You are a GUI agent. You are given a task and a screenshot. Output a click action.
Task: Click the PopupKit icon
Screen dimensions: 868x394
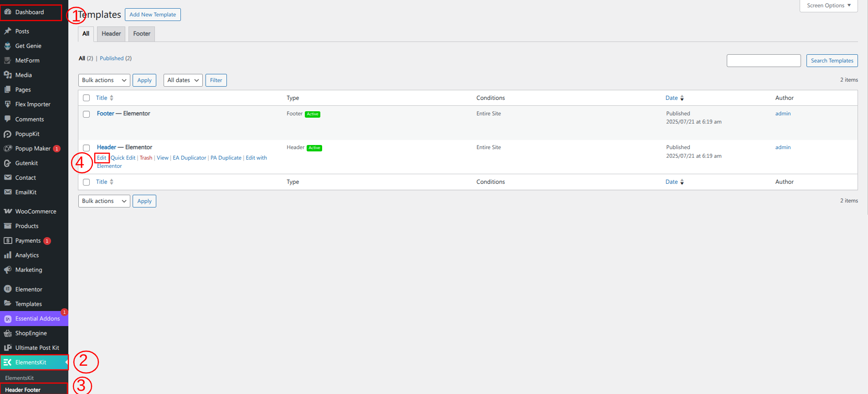pos(8,134)
